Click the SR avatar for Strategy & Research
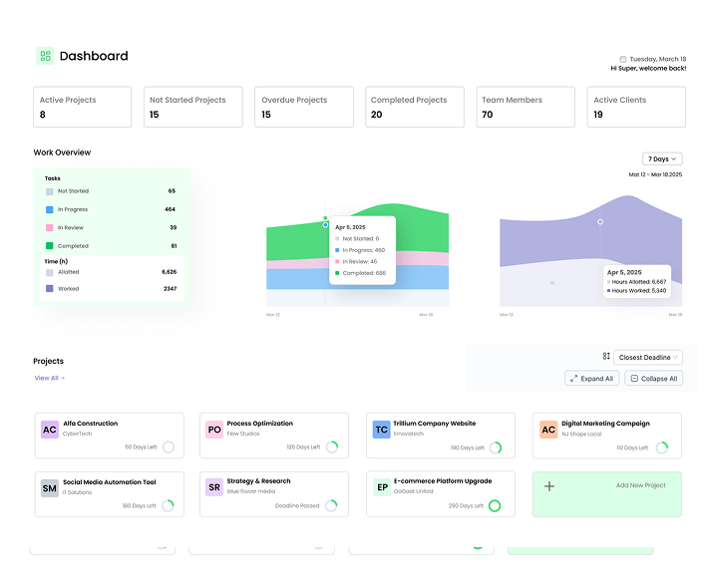This screenshot has width=709, height=588. point(214,487)
